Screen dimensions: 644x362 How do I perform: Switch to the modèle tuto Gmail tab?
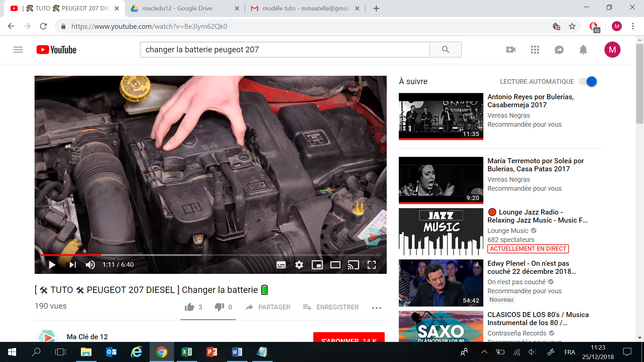pos(305,8)
